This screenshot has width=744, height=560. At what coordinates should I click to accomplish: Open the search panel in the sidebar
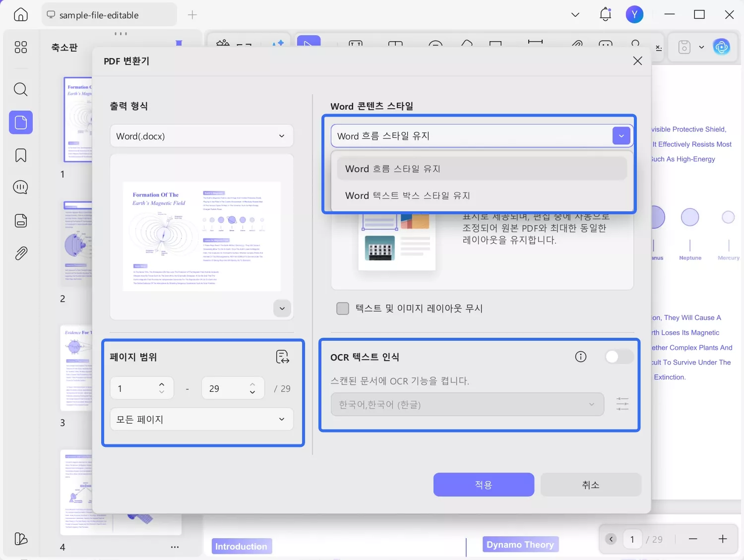(20, 89)
